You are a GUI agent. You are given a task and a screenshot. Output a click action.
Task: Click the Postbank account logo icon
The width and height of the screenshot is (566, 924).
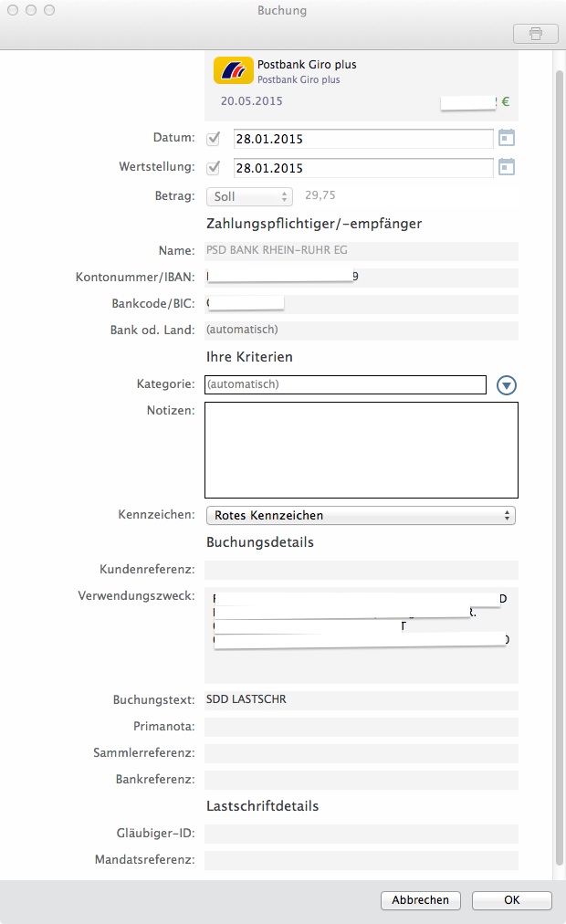pos(233,70)
